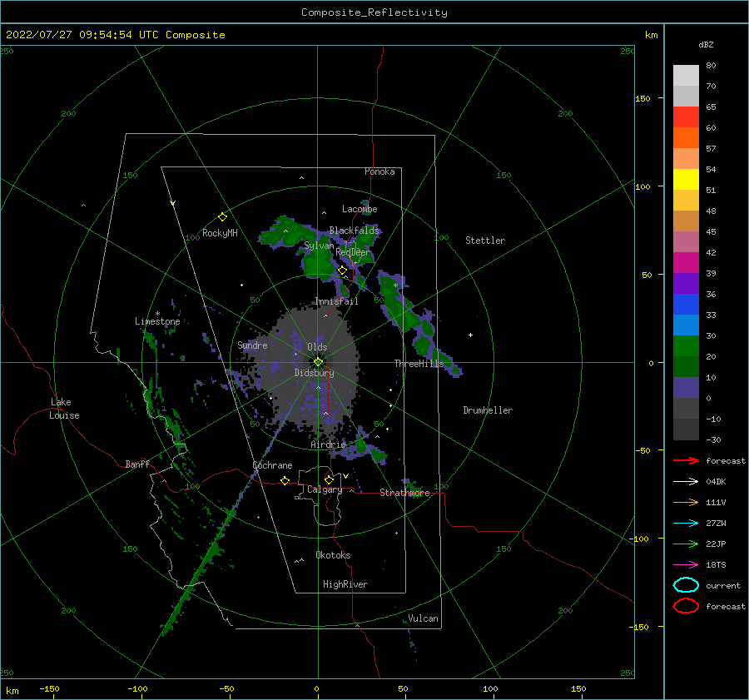Click the light gray swatch at 80 dBZ
749x700 pixels.
(686, 75)
